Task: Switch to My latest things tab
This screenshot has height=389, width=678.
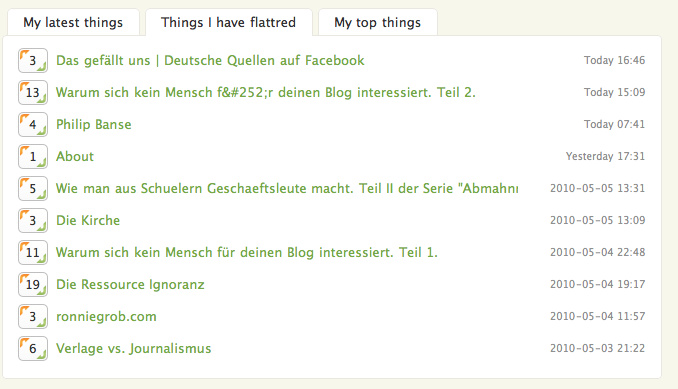Action: point(73,22)
